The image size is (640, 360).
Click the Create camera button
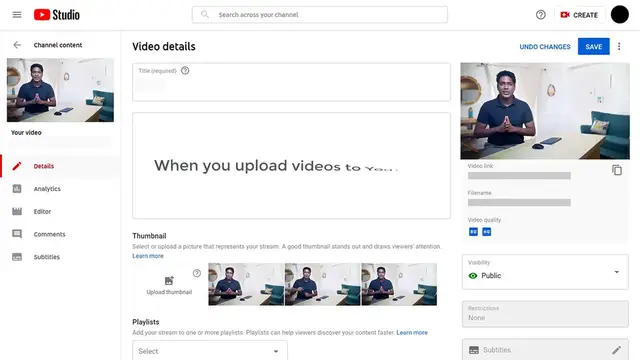point(579,15)
